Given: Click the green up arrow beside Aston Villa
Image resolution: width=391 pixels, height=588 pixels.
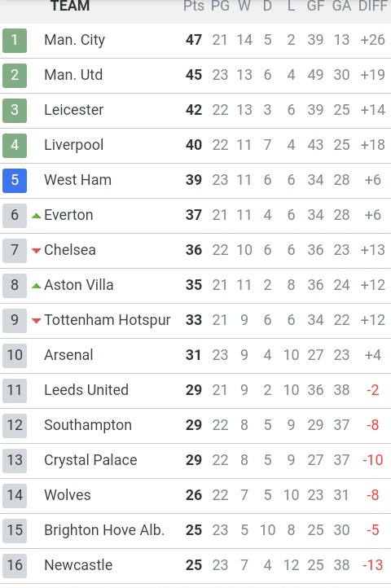Looking at the screenshot, I should coord(36,286).
